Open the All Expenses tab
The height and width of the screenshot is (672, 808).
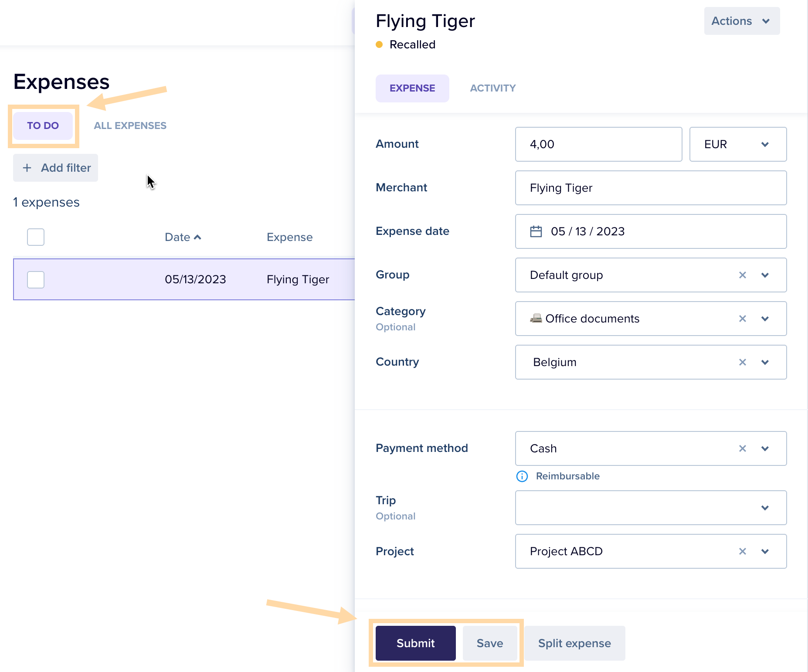coord(130,126)
